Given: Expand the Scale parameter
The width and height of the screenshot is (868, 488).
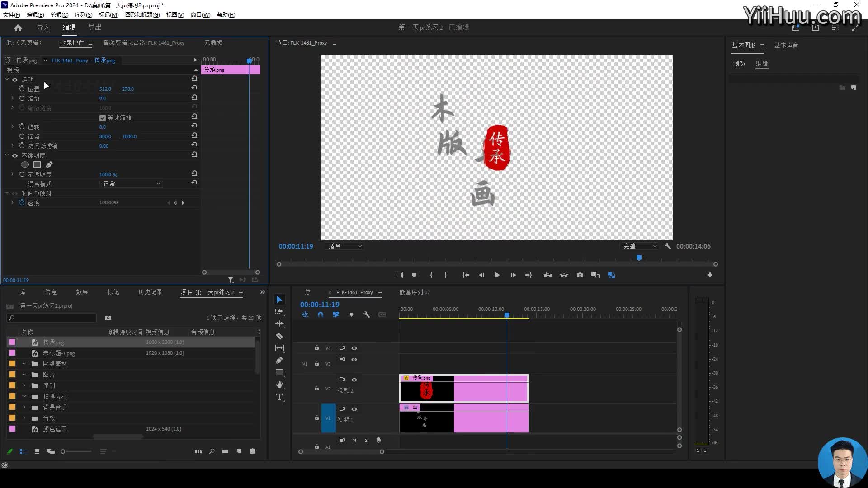Looking at the screenshot, I should 12,98.
